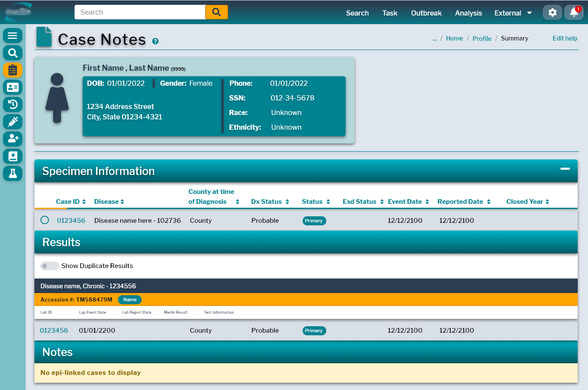Open the syringe vaccination sidebar icon
The height and width of the screenshot is (390, 588).
(x=12, y=122)
